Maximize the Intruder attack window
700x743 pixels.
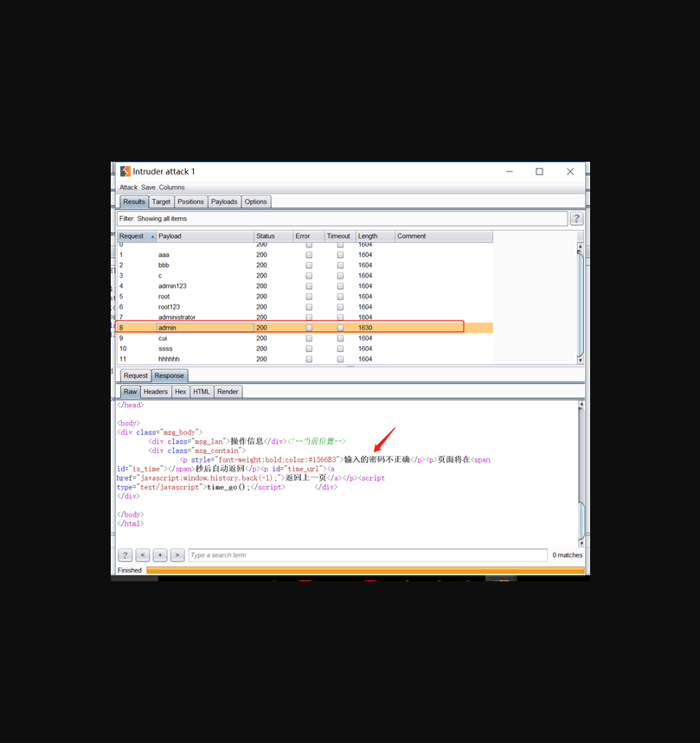click(539, 171)
